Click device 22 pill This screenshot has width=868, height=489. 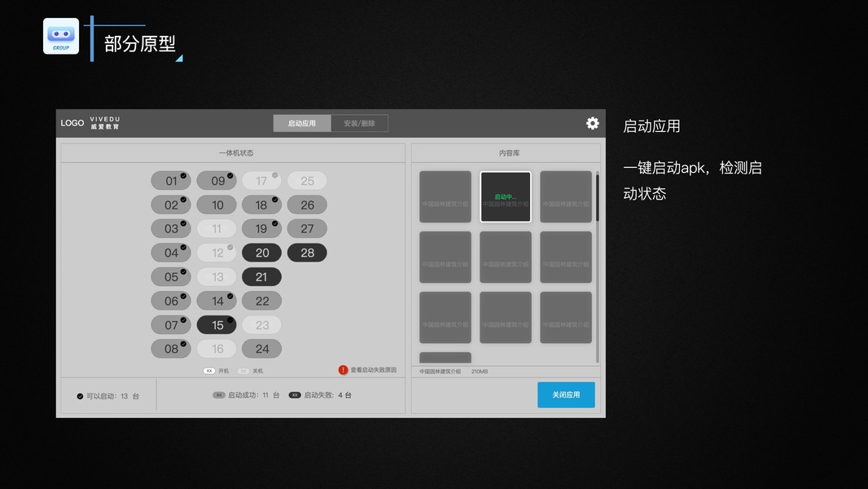(262, 301)
